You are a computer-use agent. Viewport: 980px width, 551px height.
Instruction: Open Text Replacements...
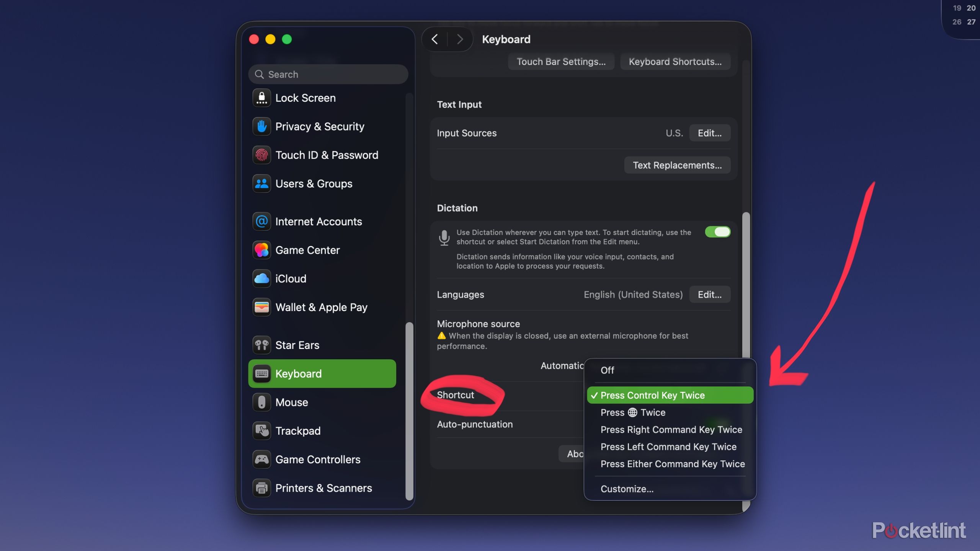(x=677, y=165)
